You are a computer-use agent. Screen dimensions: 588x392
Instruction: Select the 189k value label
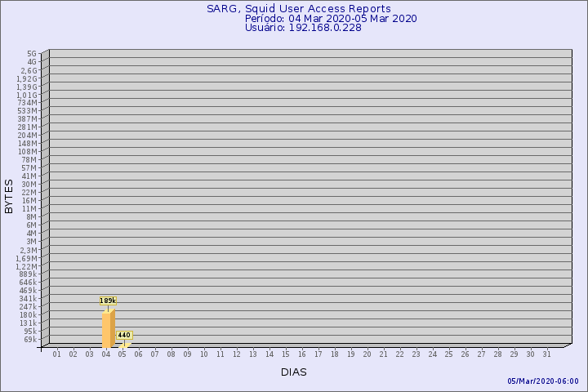coord(108,301)
